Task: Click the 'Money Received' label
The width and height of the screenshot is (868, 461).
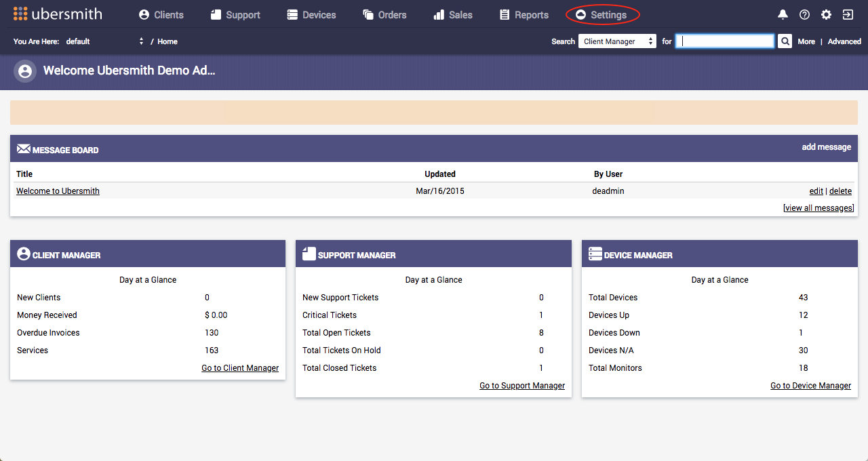Action: coord(47,315)
